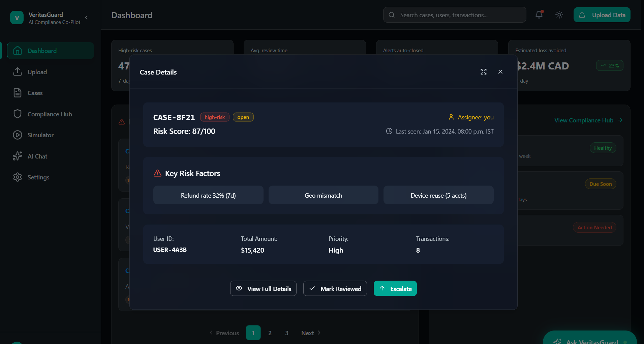Click the Key Risk Factors warning icon

(x=157, y=173)
